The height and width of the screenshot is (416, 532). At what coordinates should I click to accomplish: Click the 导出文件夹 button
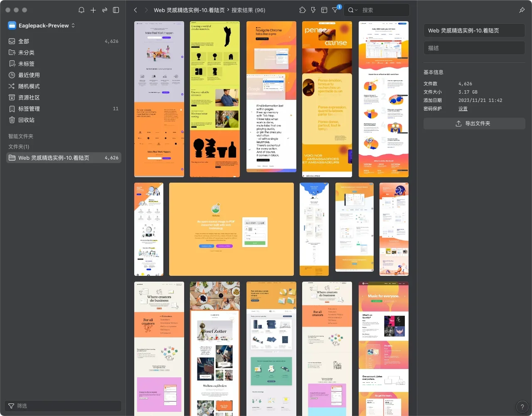(474, 124)
